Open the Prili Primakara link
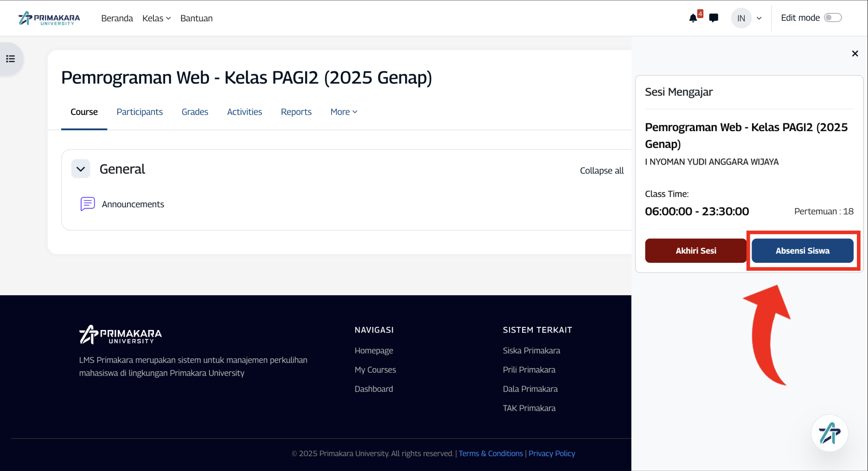 (529, 369)
